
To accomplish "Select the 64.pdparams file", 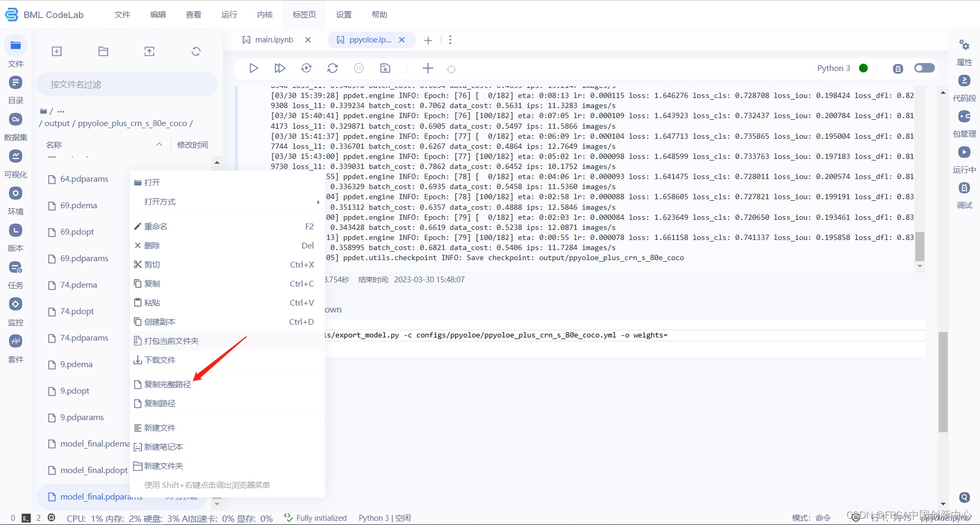I will pos(84,179).
